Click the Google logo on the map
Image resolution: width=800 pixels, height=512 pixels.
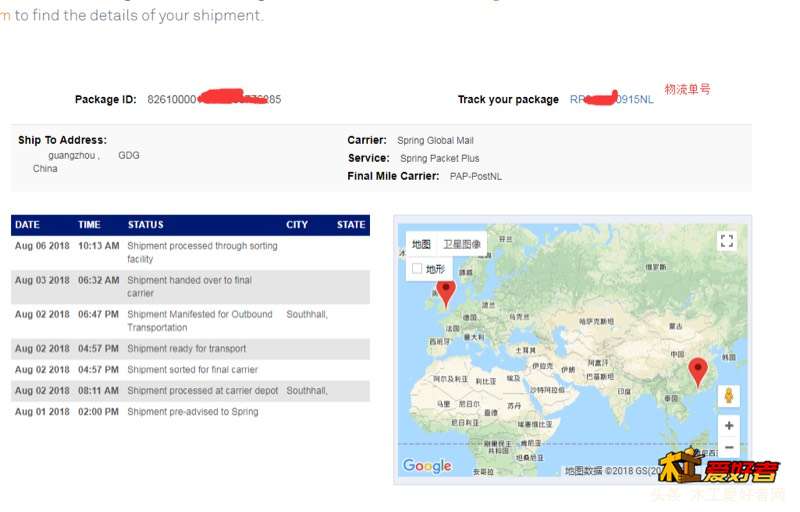[x=427, y=466]
